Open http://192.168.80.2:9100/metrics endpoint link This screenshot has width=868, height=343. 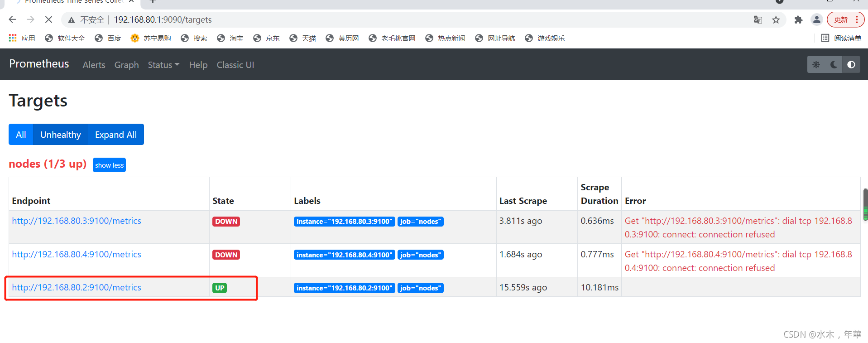pos(77,287)
